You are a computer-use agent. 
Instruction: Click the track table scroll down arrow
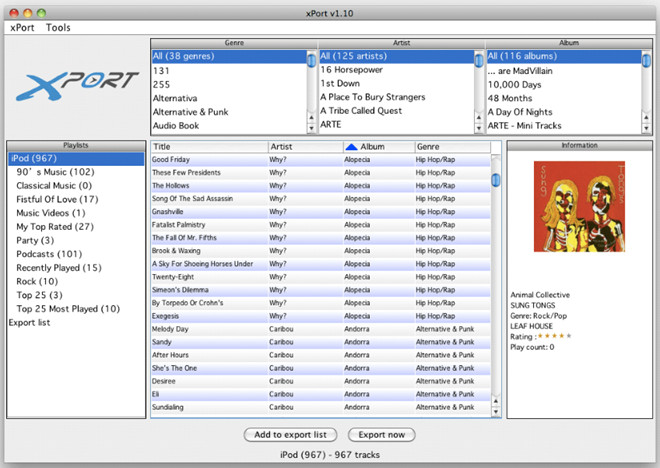pyautogui.click(x=496, y=412)
